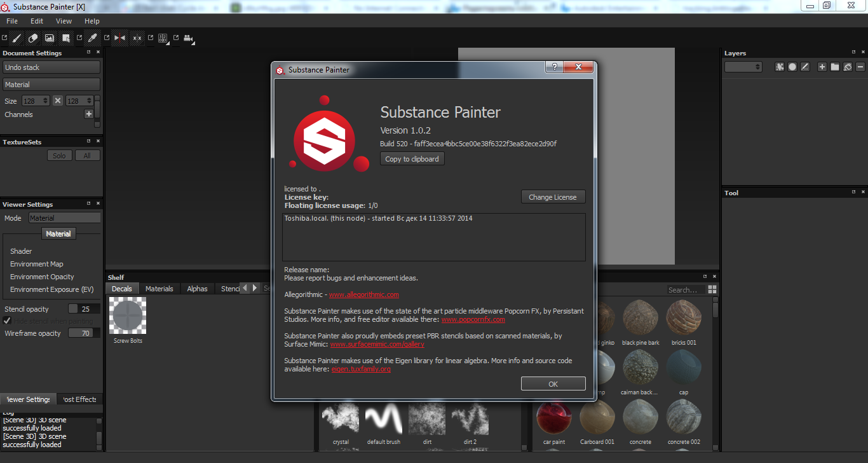Select the eraser tool
The height and width of the screenshot is (463, 868).
[34, 38]
